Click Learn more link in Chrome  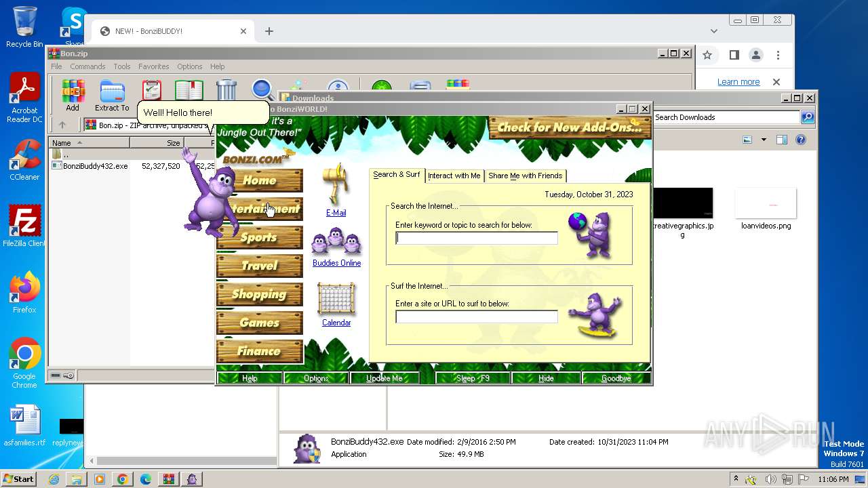tap(738, 82)
